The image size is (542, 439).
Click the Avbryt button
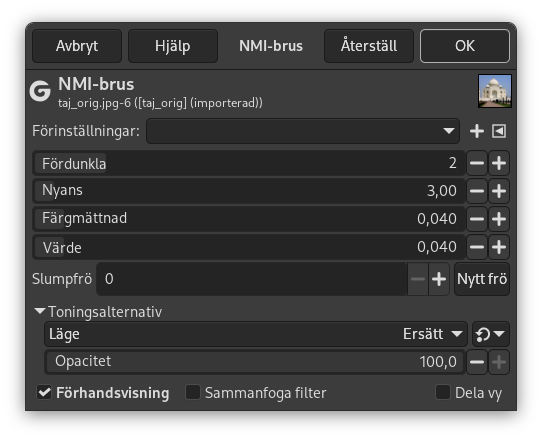[x=77, y=46]
